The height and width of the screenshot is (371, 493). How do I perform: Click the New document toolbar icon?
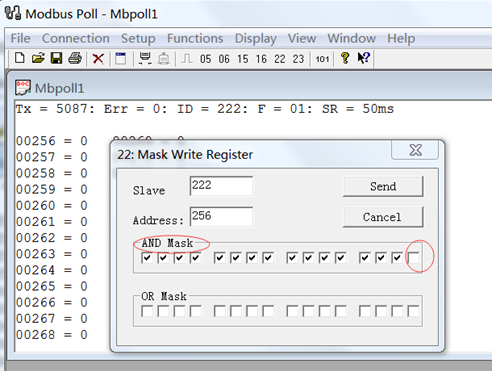click(20, 58)
